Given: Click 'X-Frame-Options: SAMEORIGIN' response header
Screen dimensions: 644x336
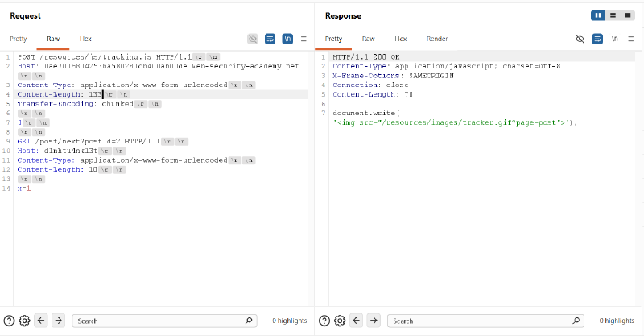Looking at the screenshot, I should pos(393,76).
